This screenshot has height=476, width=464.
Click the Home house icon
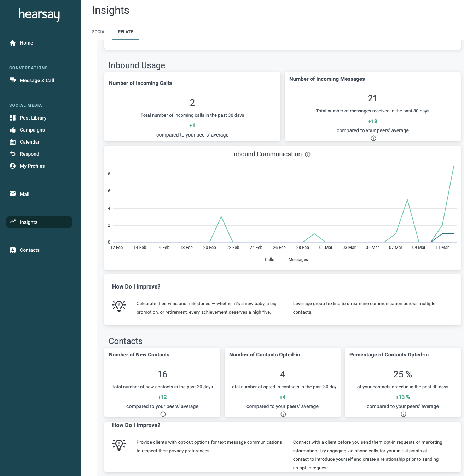(13, 43)
